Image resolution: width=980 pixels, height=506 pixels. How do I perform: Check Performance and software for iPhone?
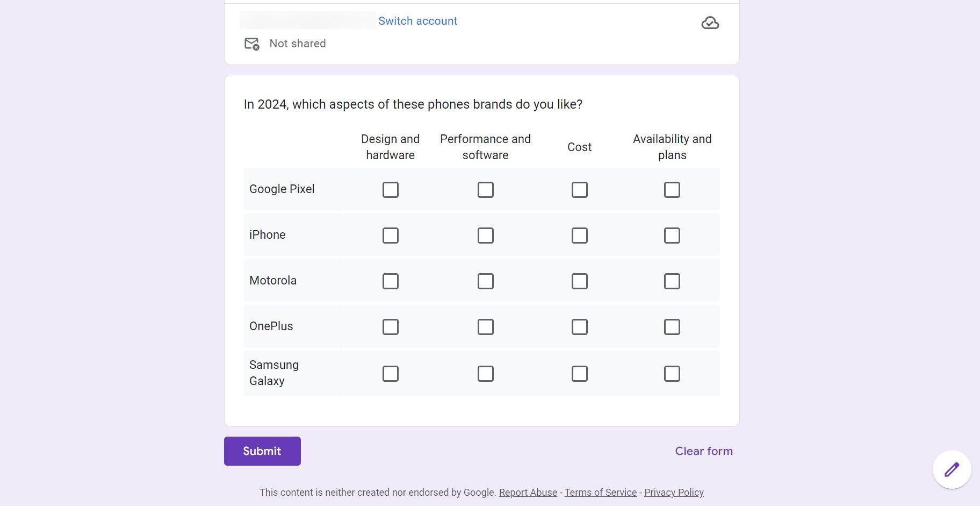486,235
